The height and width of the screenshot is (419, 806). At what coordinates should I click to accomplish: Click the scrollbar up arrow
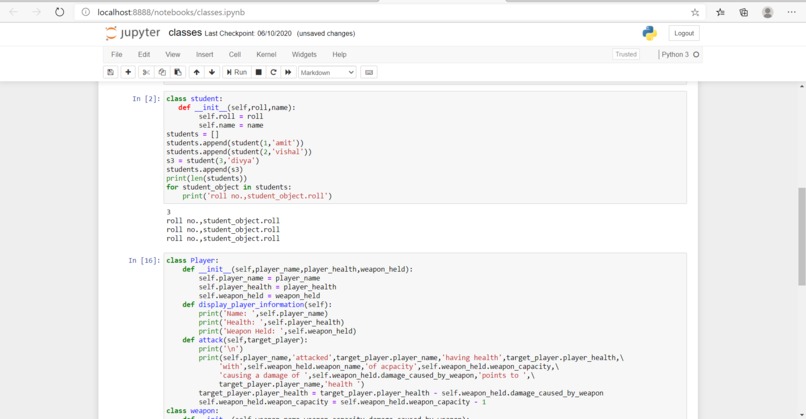801,86
